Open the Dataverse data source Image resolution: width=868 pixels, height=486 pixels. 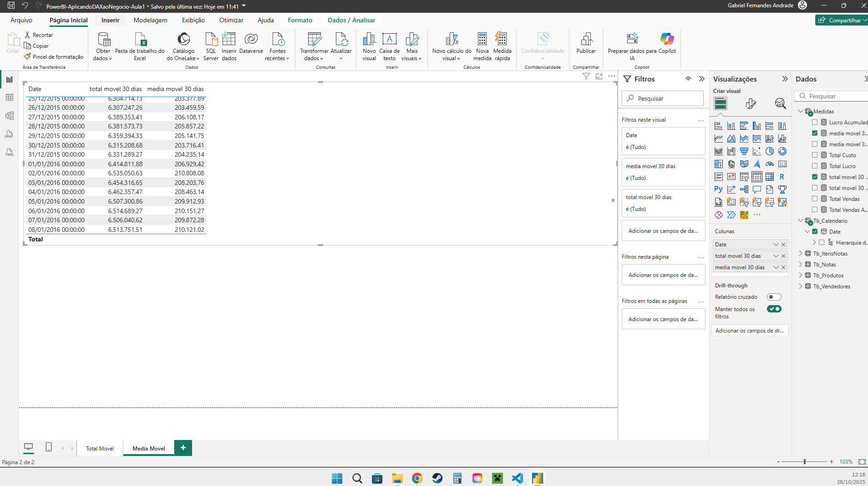(251, 40)
